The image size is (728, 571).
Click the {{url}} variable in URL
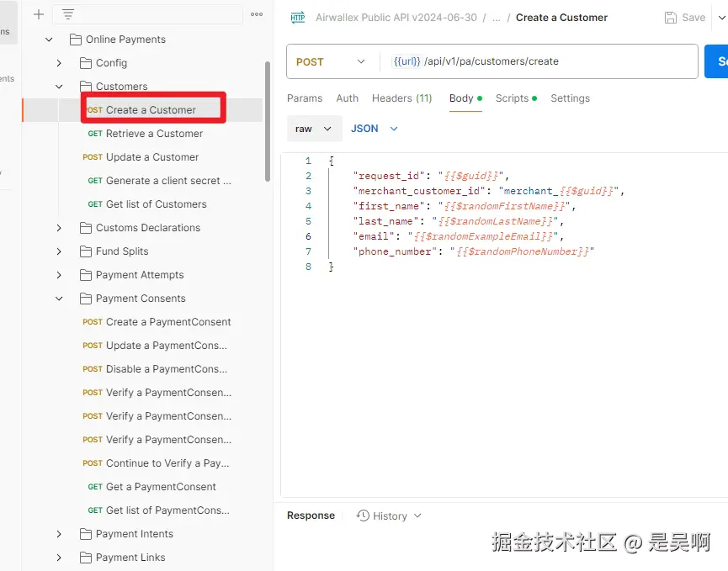[x=407, y=61]
